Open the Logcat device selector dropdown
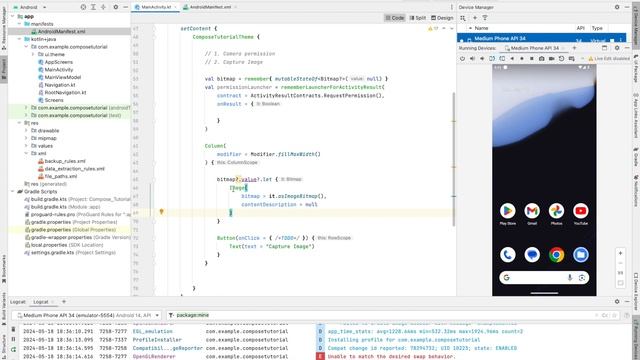Screen dimensions: 640x360 point(89,315)
